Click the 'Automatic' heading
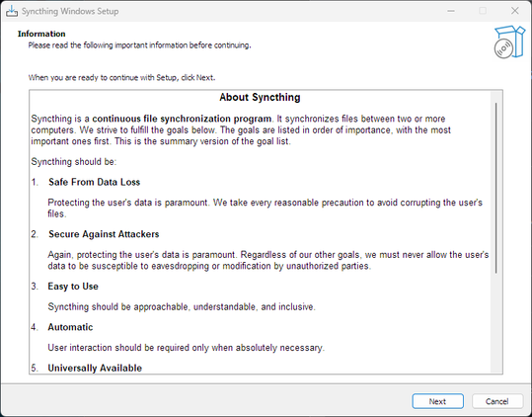Viewport: 532px width, 417px height. (70, 327)
